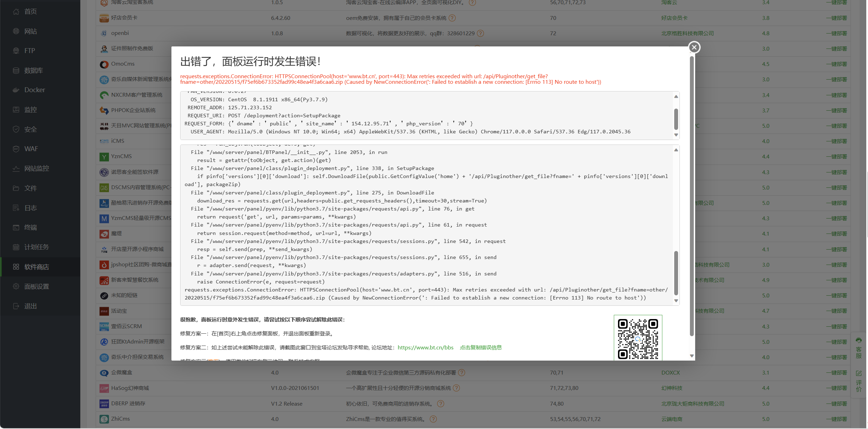Click the WAF sidebar icon
Screen dimensions: 868x429
point(16,149)
